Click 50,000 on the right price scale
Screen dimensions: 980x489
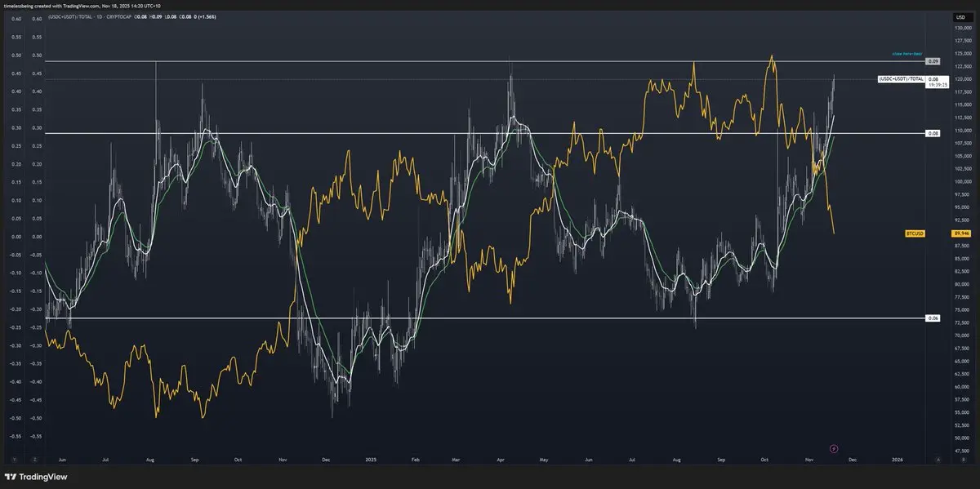click(962, 438)
